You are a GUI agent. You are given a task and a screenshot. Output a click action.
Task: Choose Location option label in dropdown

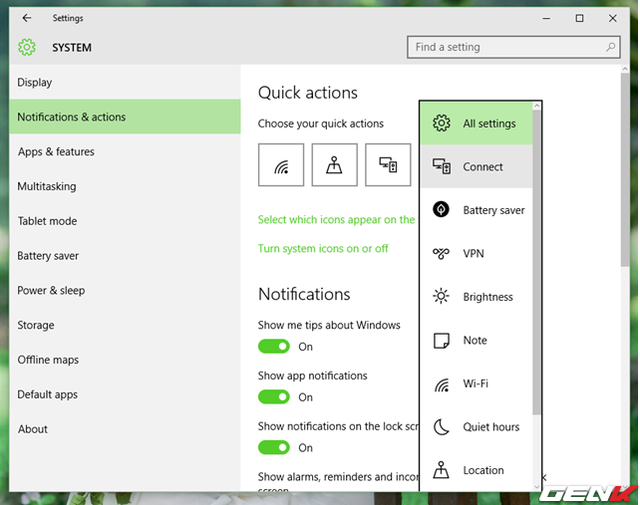484,470
